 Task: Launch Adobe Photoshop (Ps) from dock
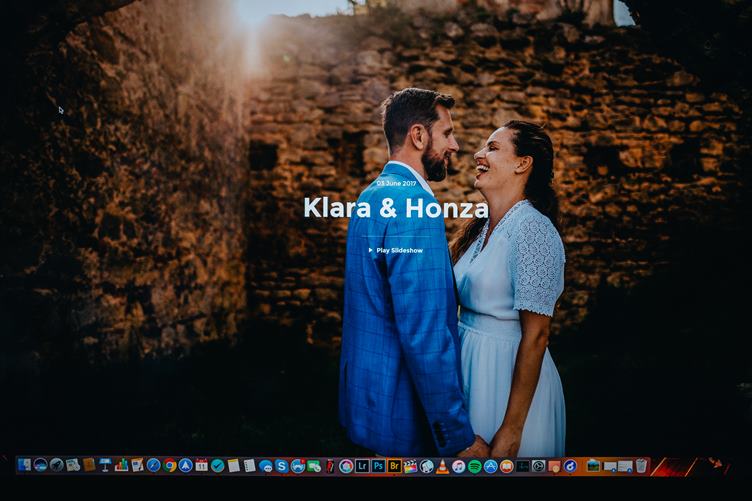point(378,466)
